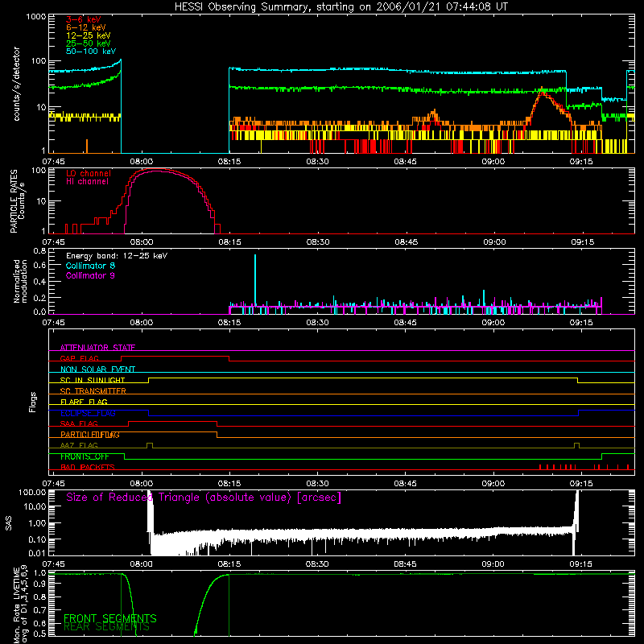
Task: Click the 09:00 time label under the particle rates plot
Action: (494, 242)
